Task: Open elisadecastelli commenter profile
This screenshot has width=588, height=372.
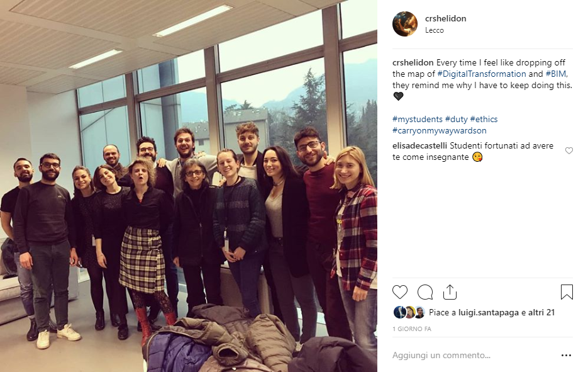Action: 419,145
